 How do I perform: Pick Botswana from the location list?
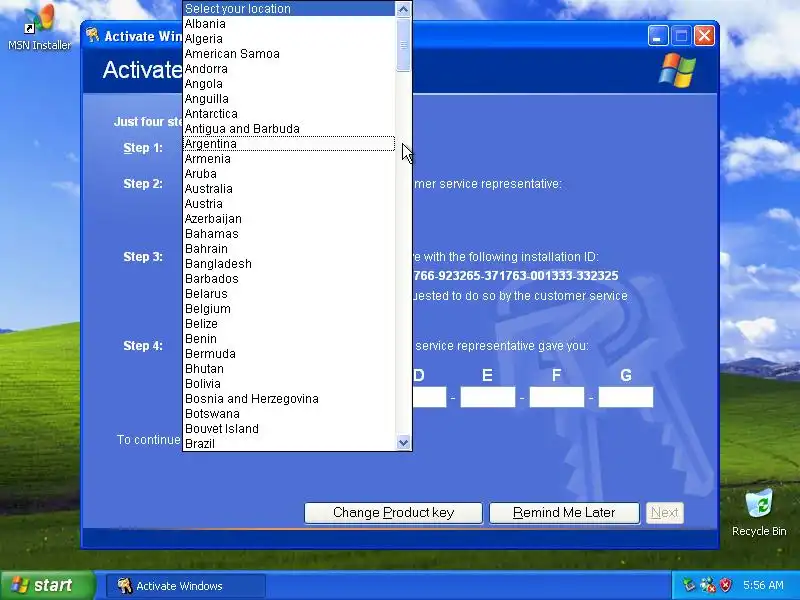click(x=289, y=414)
